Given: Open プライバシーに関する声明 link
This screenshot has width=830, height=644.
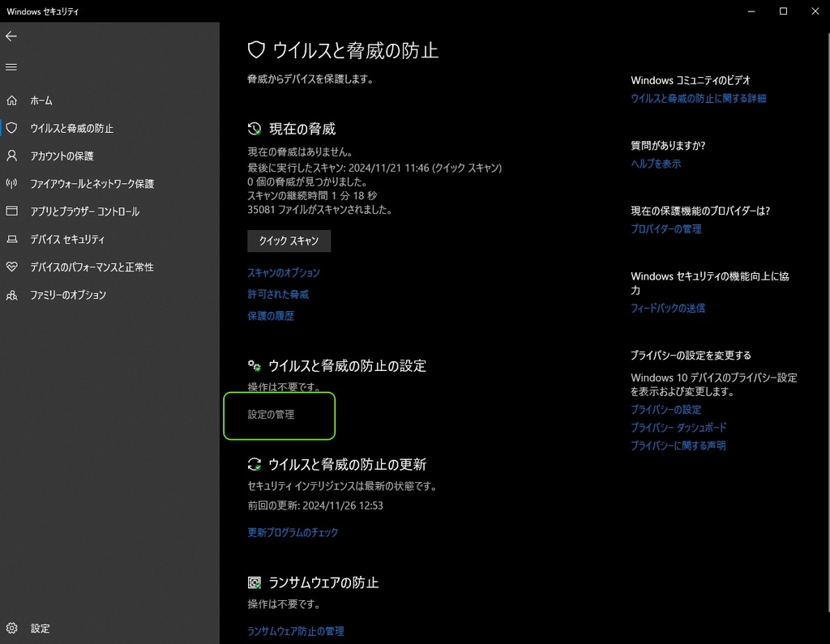Looking at the screenshot, I should click(x=678, y=446).
